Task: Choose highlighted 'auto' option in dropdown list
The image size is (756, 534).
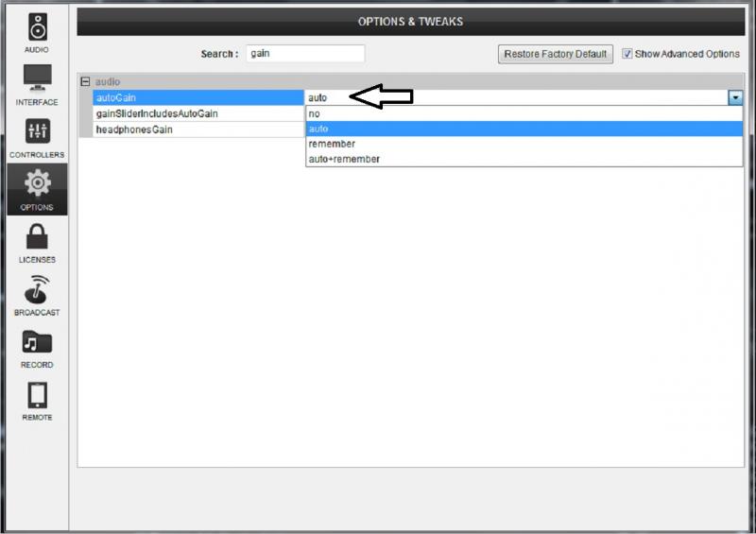Action: pos(524,129)
